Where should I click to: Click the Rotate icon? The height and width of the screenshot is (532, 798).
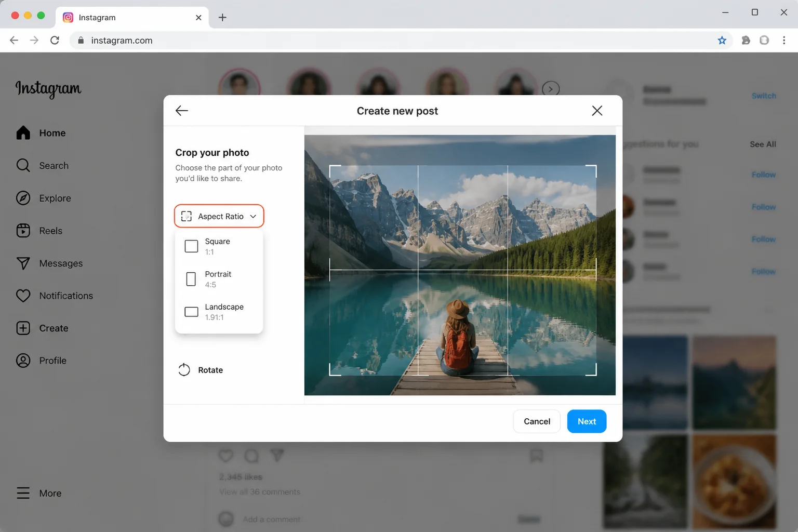coord(184,370)
